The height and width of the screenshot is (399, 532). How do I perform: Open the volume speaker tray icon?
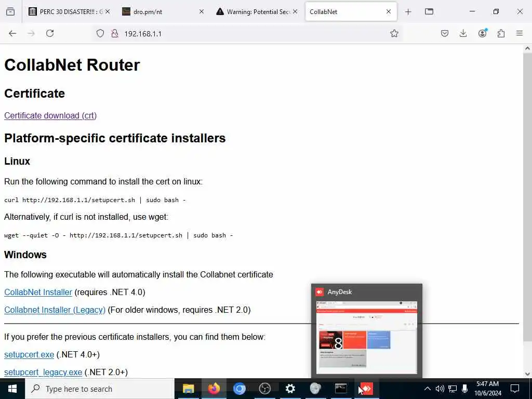(x=440, y=389)
